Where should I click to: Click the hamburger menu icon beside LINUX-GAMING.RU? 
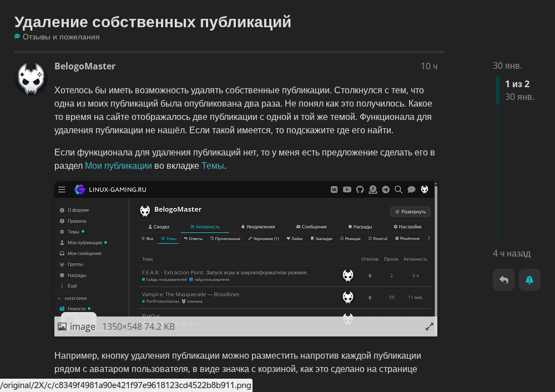pyautogui.click(x=62, y=189)
